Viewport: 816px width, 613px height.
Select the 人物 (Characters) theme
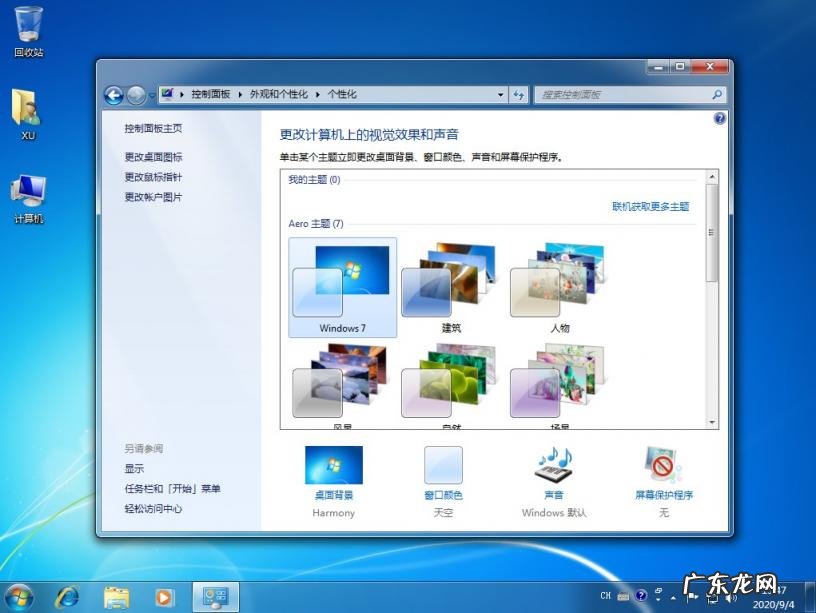(x=560, y=287)
